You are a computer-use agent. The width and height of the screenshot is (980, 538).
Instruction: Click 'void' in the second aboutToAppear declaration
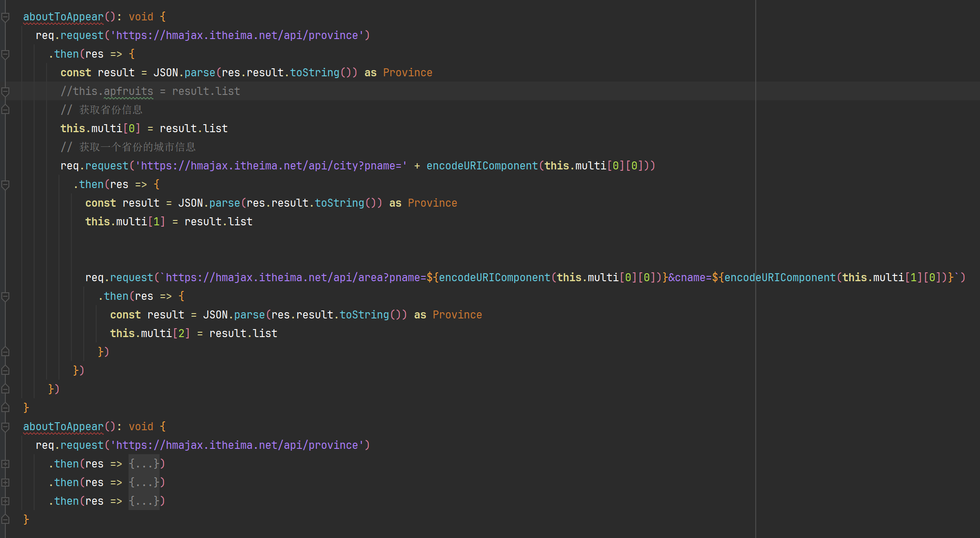click(x=141, y=427)
